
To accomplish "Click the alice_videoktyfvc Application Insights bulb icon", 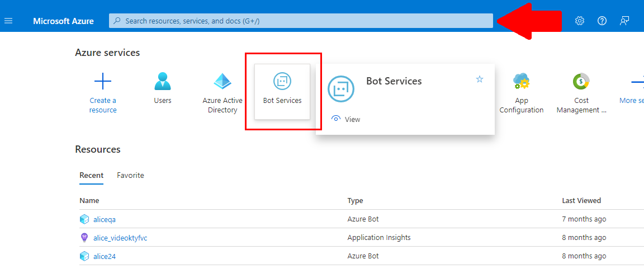I will pos(84,238).
